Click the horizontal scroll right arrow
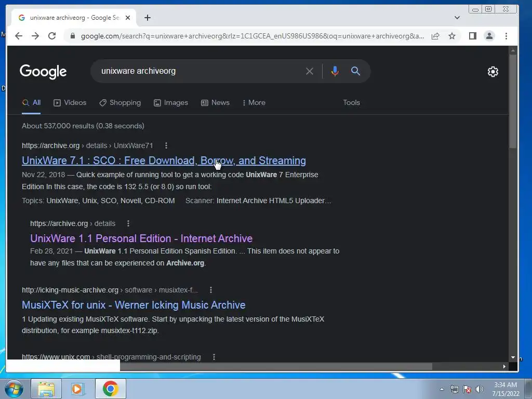 [504, 366]
